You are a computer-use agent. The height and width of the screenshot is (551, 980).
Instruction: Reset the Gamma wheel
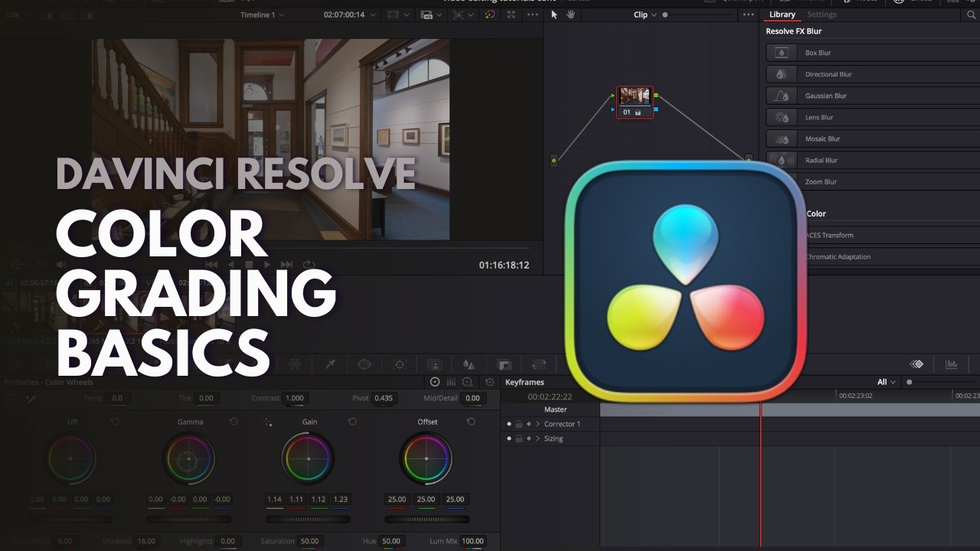pos(234,422)
